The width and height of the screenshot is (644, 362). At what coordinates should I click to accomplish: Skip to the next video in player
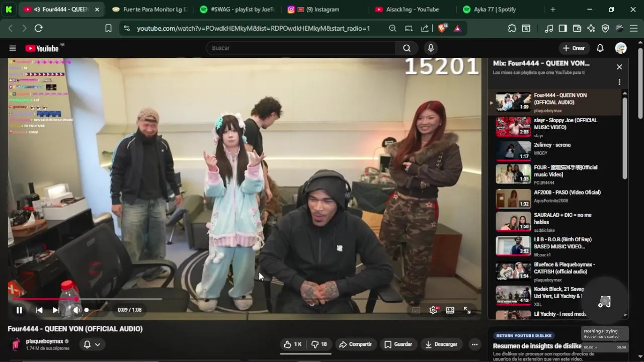pyautogui.click(x=55, y=310)
